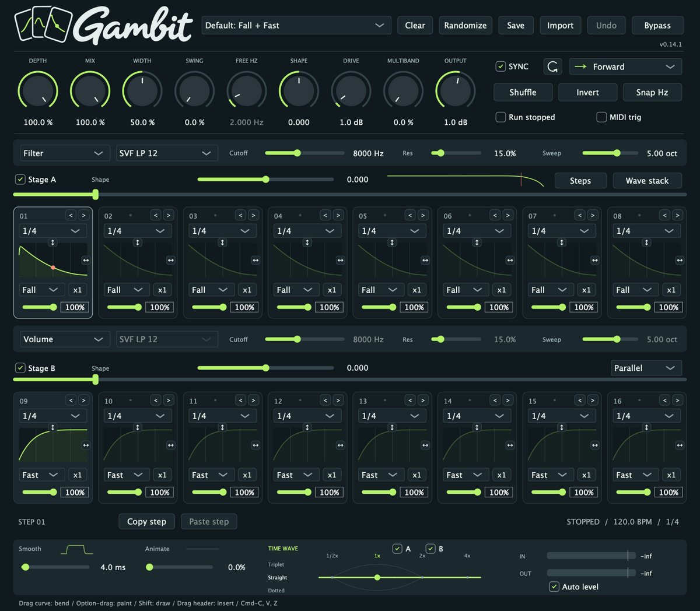
Task: Click the Animate slider
Action: pyautogui.click(x=180, y=567)
